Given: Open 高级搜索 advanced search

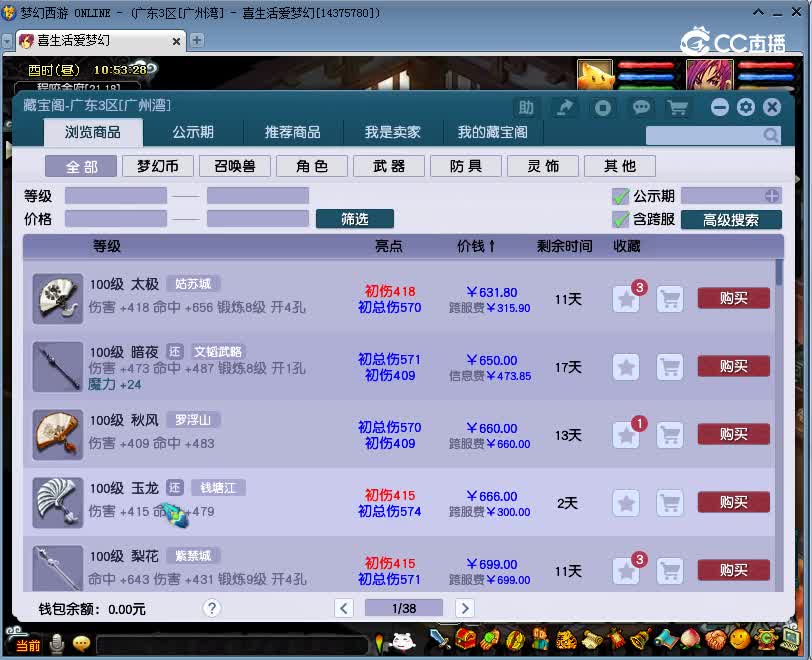Looking at the screenshot, I should [x=729, y=219].
